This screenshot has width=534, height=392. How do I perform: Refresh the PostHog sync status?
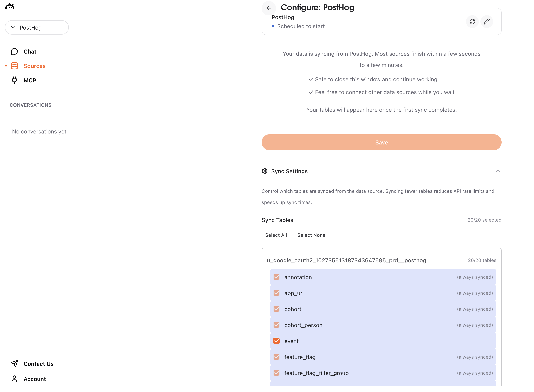(472, 22)
